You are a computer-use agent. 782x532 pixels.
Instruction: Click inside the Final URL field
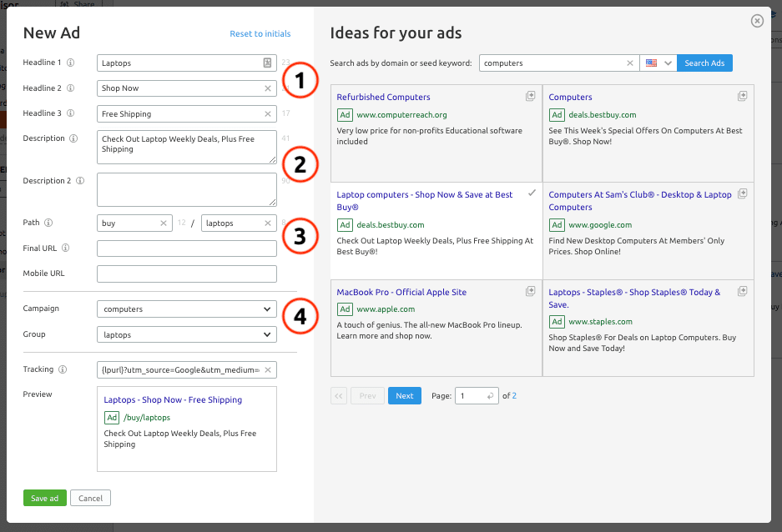(186, 248)
